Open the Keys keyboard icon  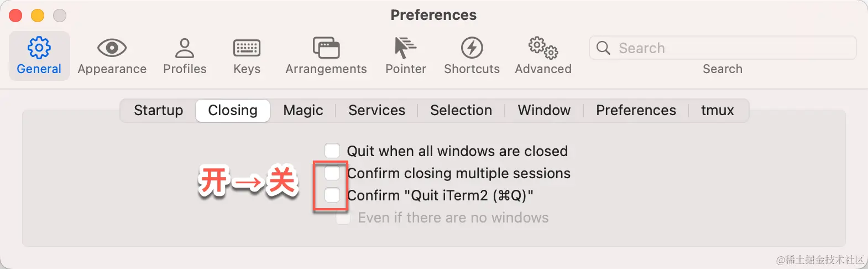[247, 48]
